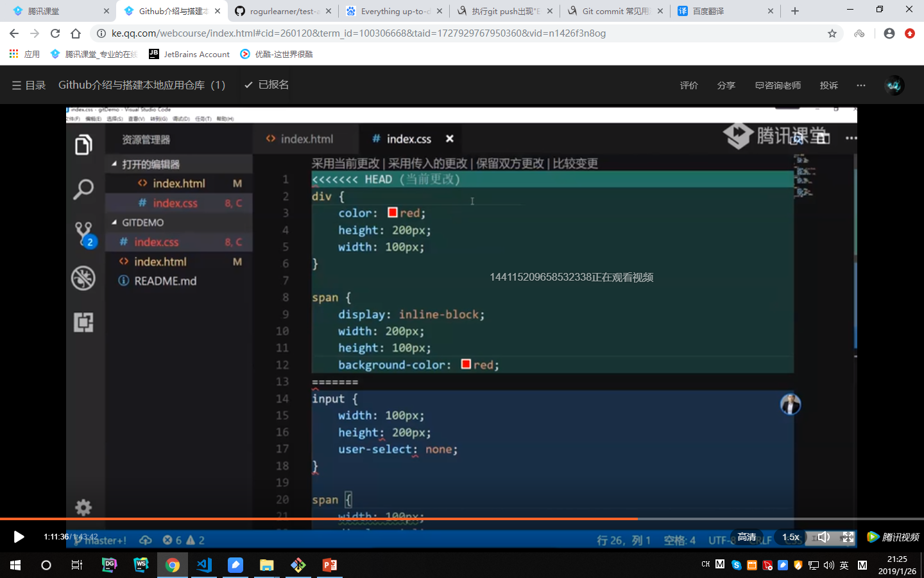Open the colorful diamond app in taskbar
This screenshot has height=578, width=924.
298,565
